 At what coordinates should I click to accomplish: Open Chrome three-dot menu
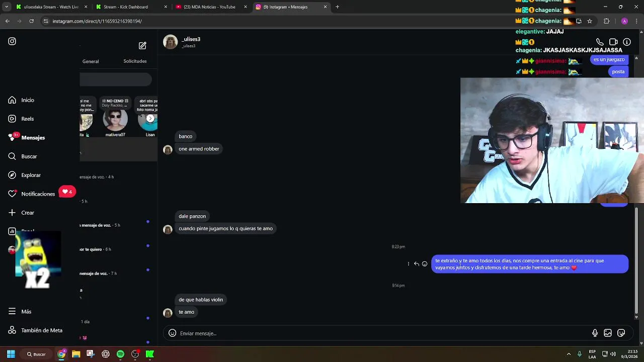tap(636, 21)
